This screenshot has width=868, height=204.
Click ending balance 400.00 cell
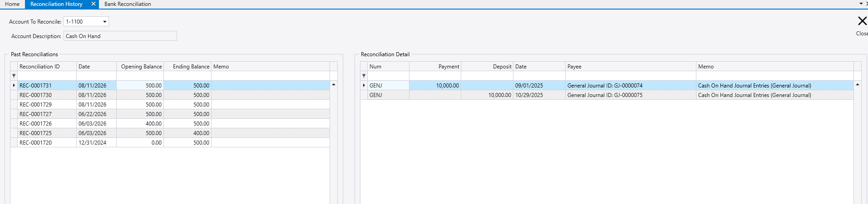point(187,133)
